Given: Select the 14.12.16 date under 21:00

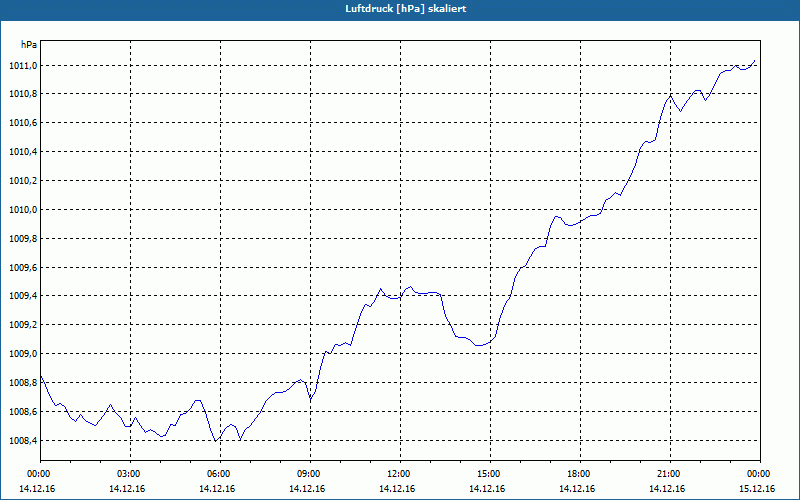Looking at the screenshot, I should click(x=667, y=489).
